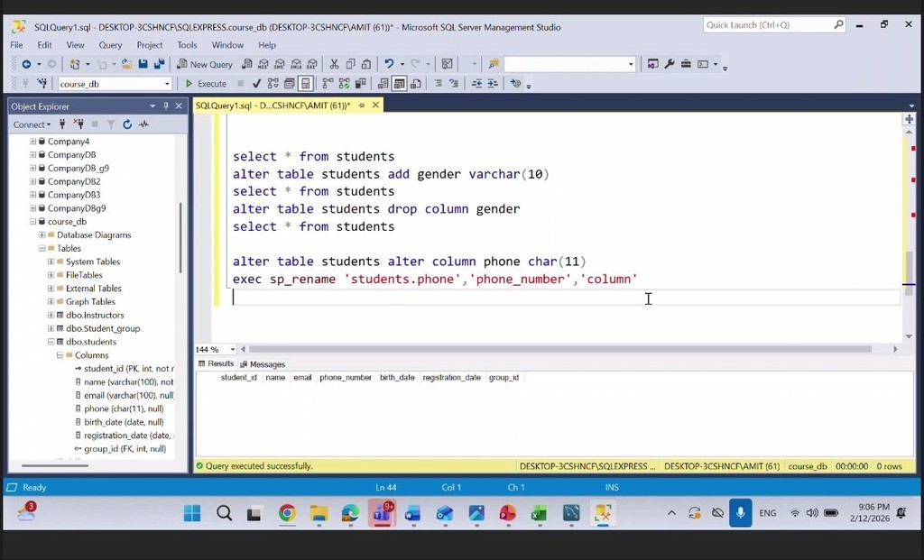924x560 pixels.
Task: Switch to the Messages tab
Action: tap(263, 364)
